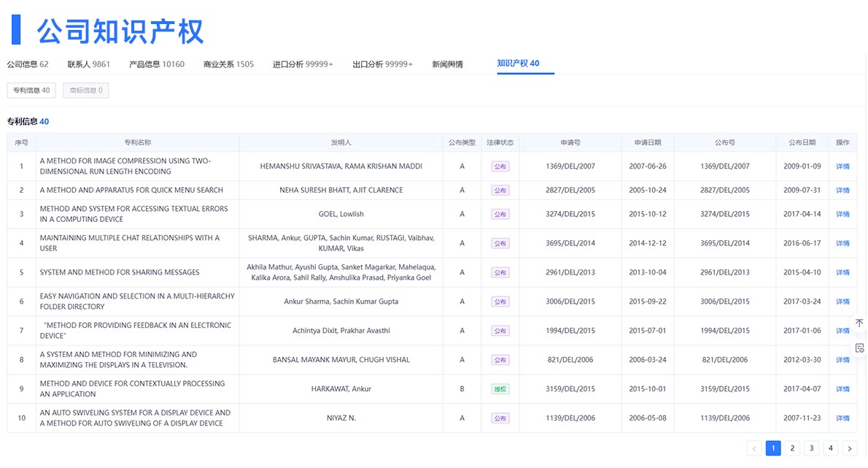Switch to 进口分析 tab

[x=303, y=64]
